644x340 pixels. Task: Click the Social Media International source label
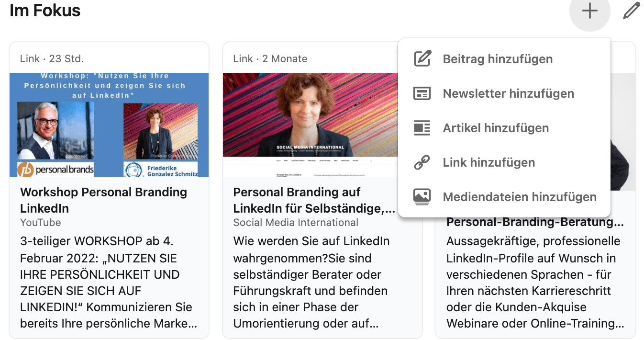point(296,223)
